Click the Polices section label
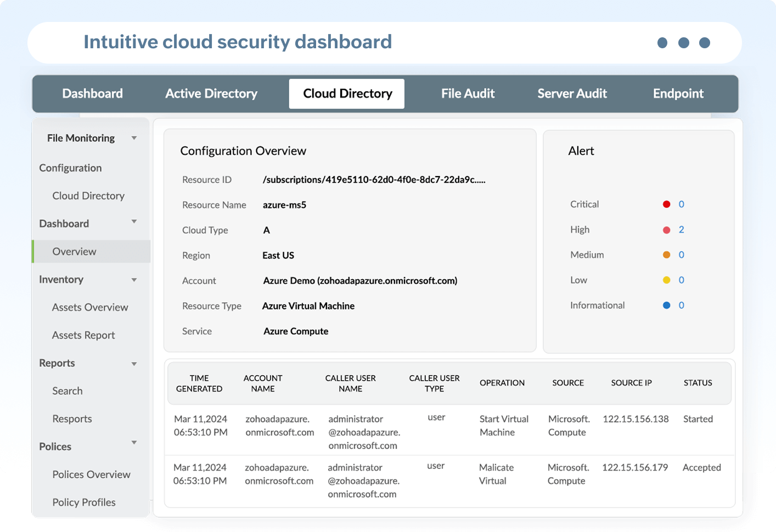This screenshot has height=532, width=776. (55, 446)
